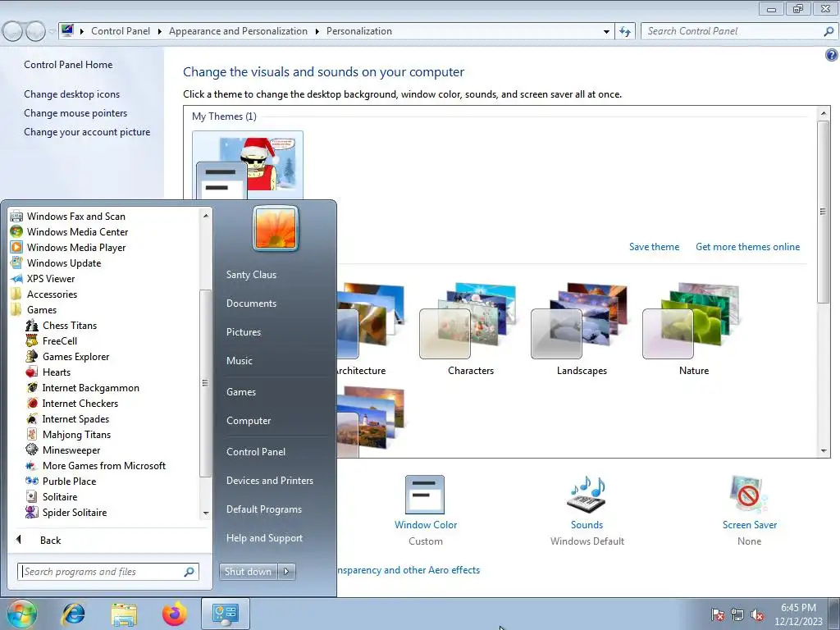The height and width of the screenshot is (630, 840).
Task: Select the Nature theme
Action: 693,328
